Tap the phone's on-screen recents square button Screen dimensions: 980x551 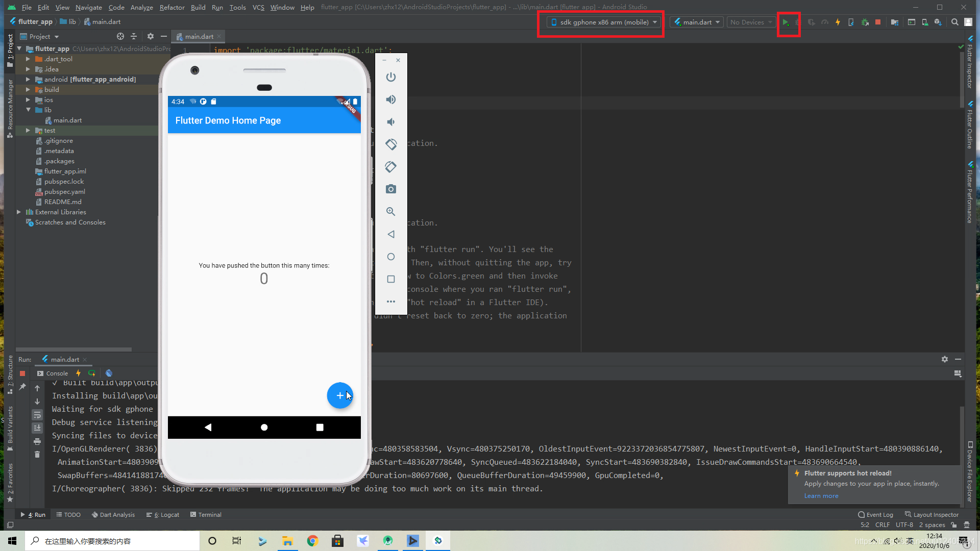[320, 428]
